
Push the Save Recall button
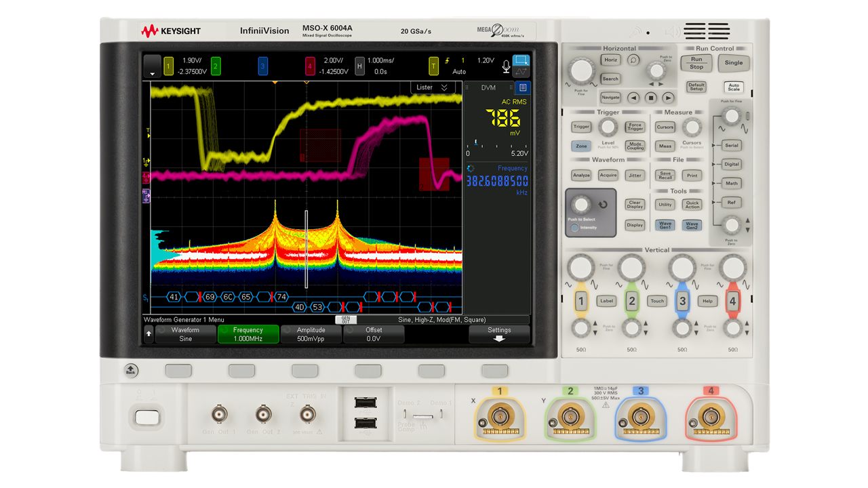click(665, 175)
